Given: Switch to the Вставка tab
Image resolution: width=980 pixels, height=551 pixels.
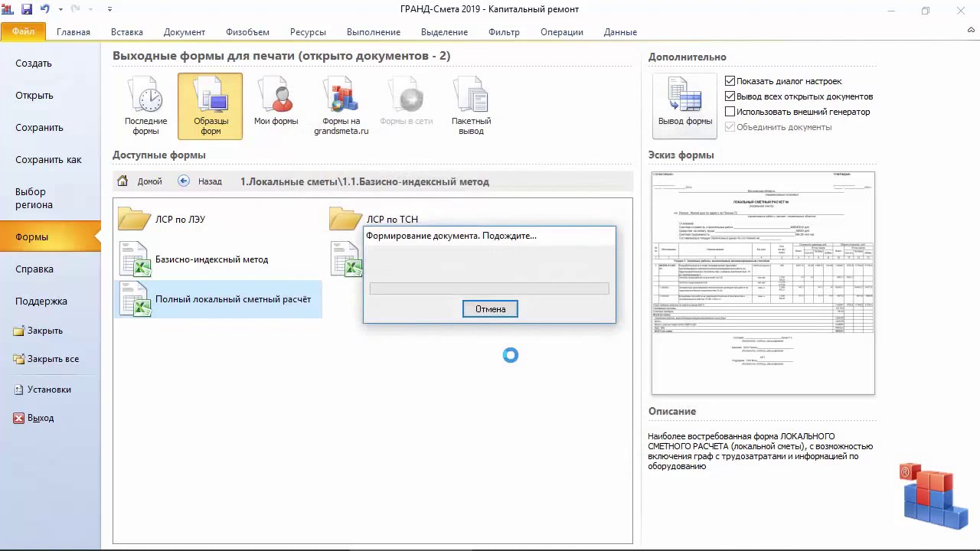Looking at the screenshot, I should click(x=127, y=32).
